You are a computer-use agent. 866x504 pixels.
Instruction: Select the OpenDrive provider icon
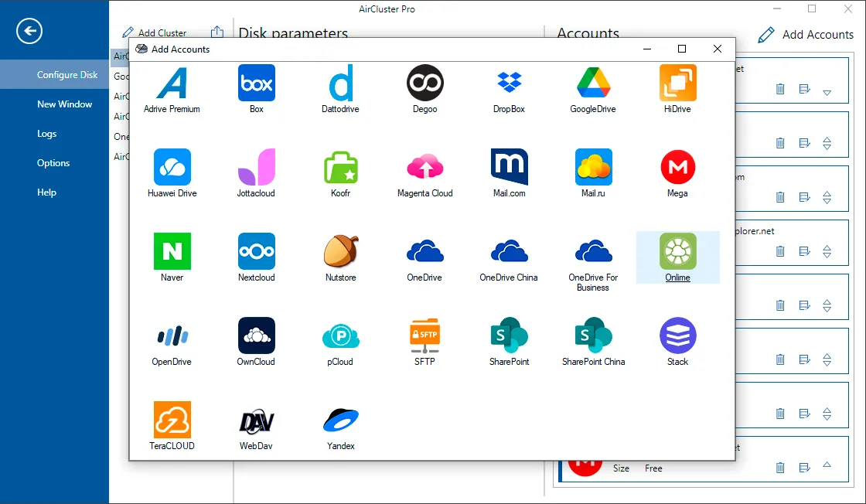(172, 335)
